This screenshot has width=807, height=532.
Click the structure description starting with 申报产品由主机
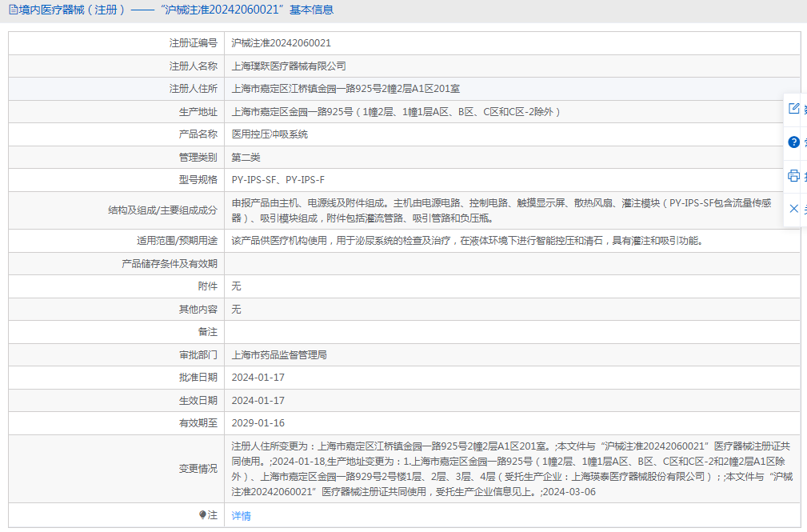[x=501, y=210]
